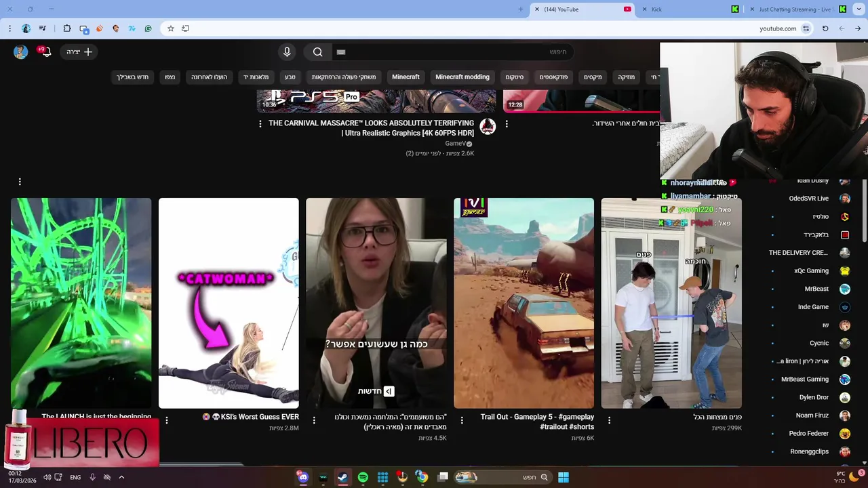The image size is (868, 488).
Task: Open options for KSI's Worst Guess EVER short
Action: point(167,420)
